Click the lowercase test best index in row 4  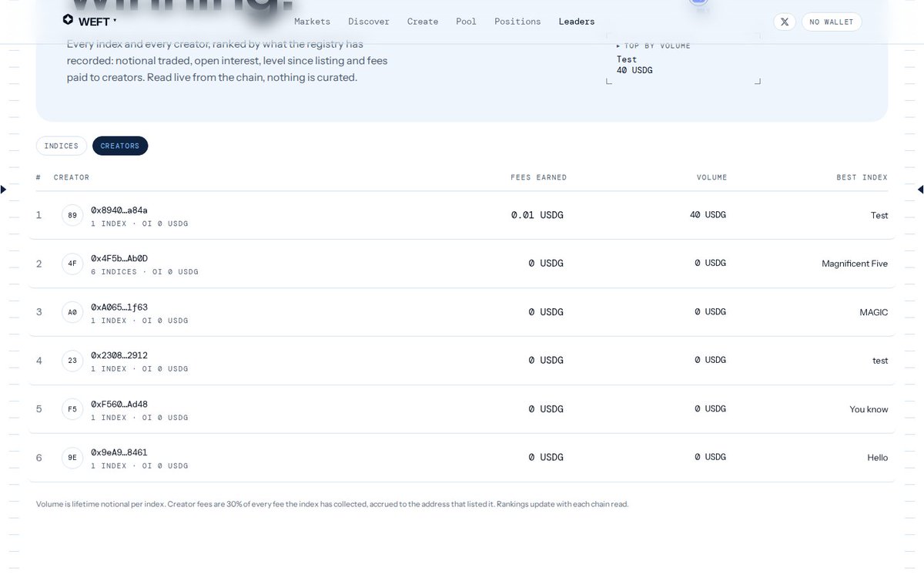coord(880,361)
